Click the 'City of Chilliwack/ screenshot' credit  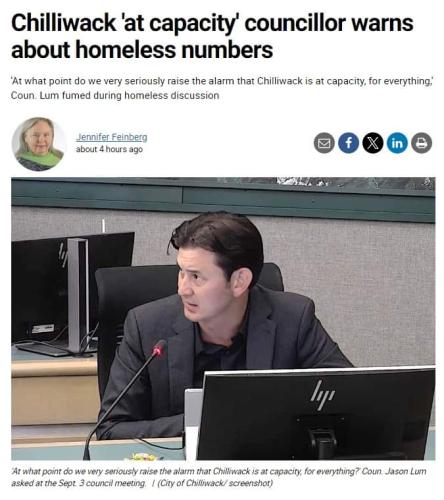click(215, 483)
